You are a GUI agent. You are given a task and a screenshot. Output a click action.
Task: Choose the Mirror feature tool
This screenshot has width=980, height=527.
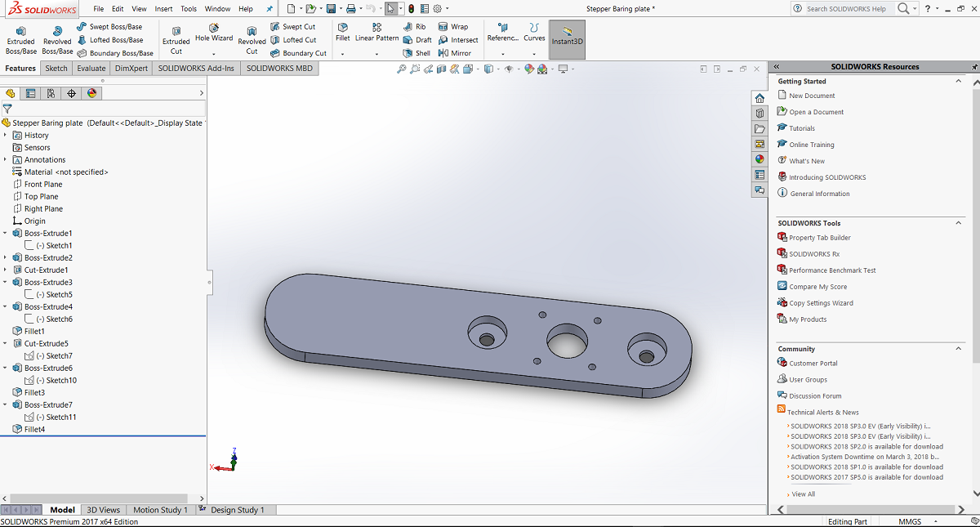tap(455, 53)
